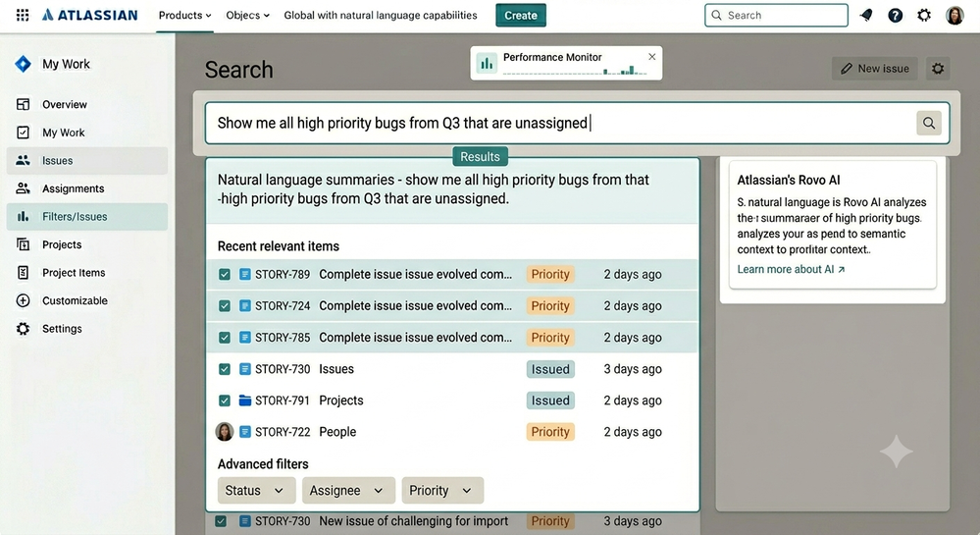Click the Priority tag on STORY-789
The height and width of the screenshot is (535, 980).
click(550, 274)
